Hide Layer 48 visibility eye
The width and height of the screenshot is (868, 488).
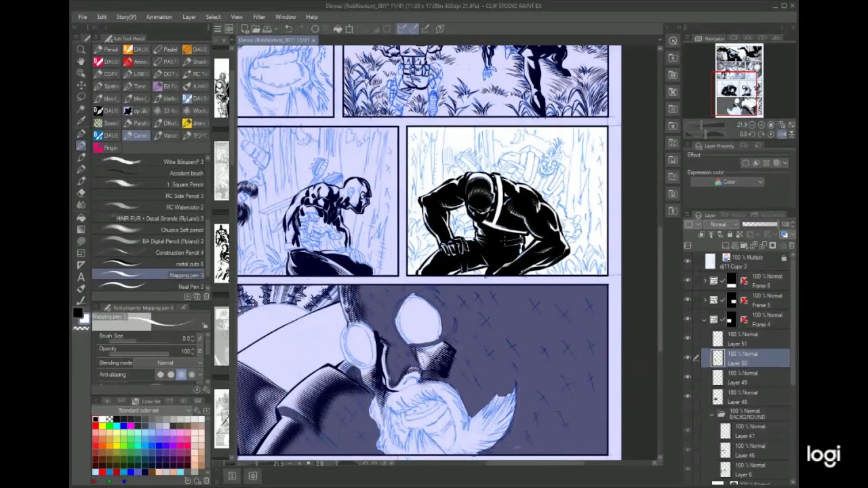(x=688, y=396)
